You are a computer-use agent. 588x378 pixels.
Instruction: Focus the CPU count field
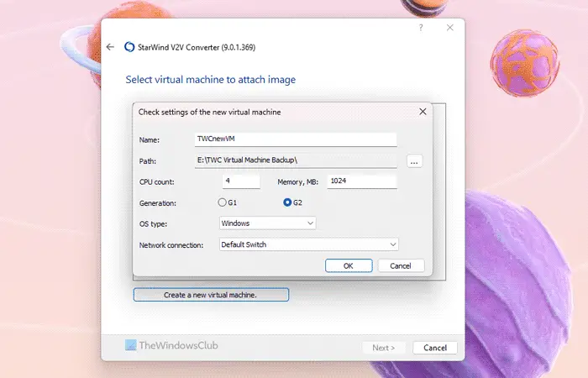tap(241, 181)
